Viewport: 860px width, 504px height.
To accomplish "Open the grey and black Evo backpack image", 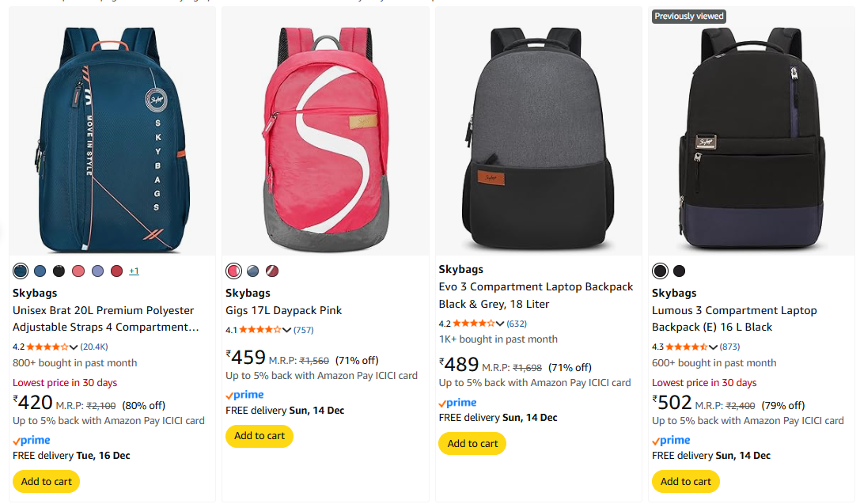I will 538,135.
